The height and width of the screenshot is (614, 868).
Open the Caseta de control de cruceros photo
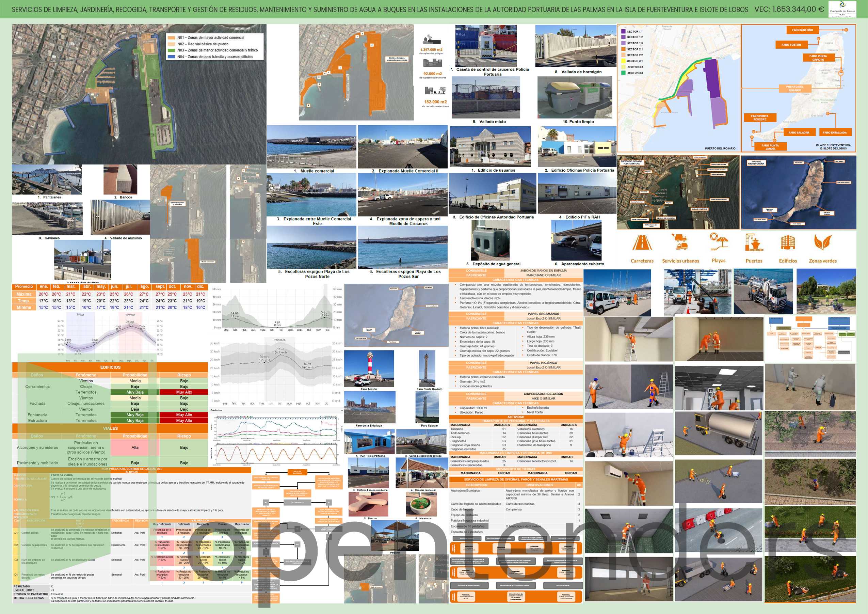point(486,46)
